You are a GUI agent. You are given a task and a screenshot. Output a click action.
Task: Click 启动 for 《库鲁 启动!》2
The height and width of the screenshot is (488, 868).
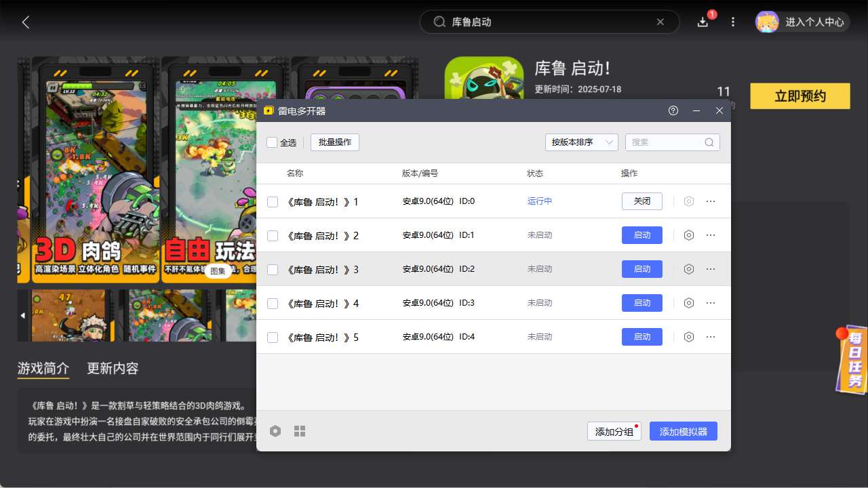642,235
